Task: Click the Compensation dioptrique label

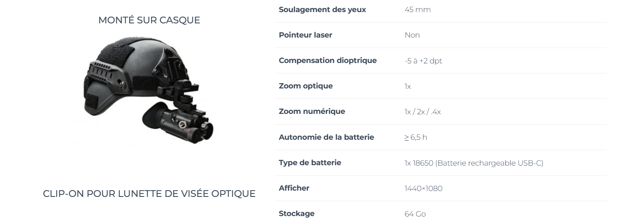Action: [x=328, y=60]
